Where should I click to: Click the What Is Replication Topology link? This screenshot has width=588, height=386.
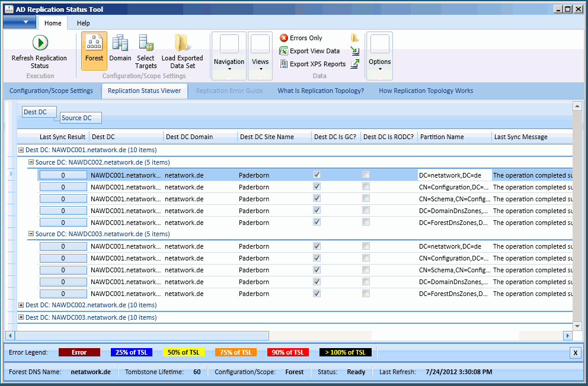[x=321, y=91]
